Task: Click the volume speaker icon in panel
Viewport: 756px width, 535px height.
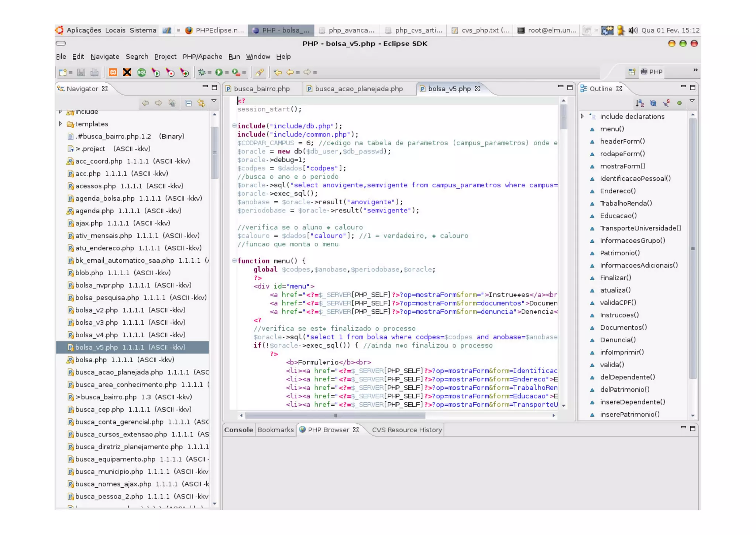Action: [x=633, y=30]
